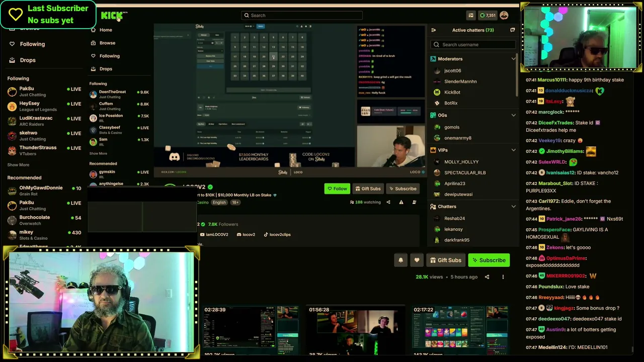Screen dimensions: 644x362
Task: Click the viewers list icon beside report
Action: coord(414,202)
